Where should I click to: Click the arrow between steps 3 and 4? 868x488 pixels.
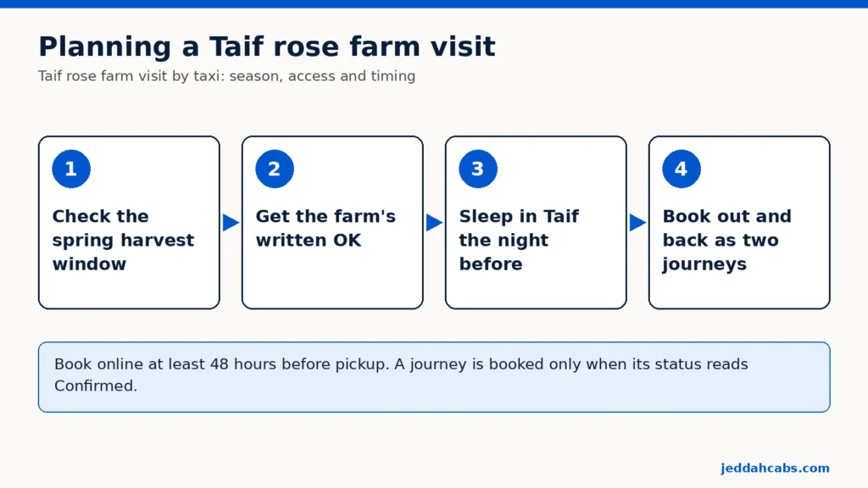[x=637, y=223]
